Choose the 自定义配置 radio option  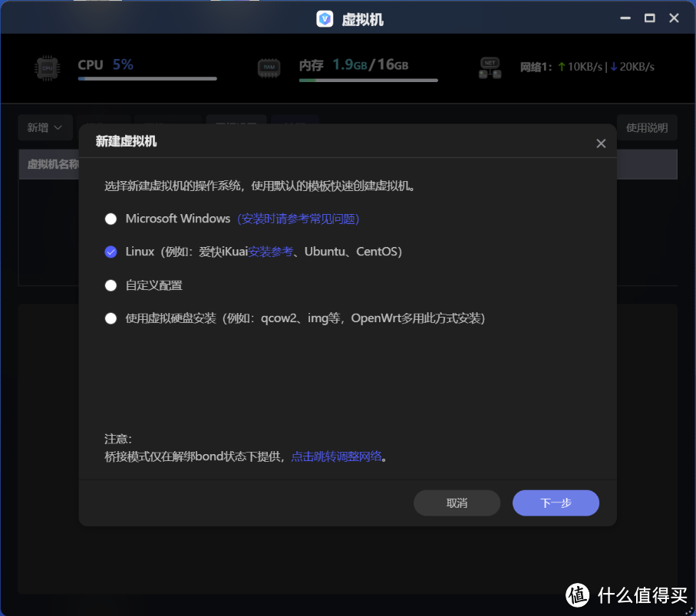pos(111,285)
